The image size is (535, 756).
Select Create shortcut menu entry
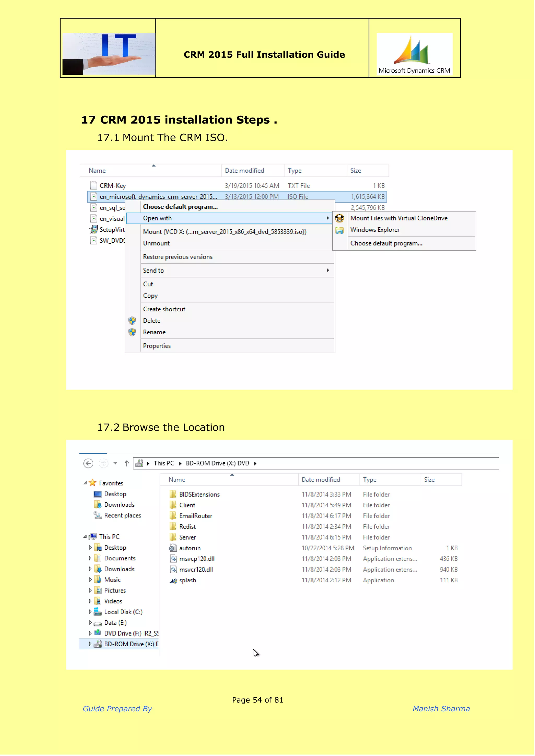coord(230,309)
